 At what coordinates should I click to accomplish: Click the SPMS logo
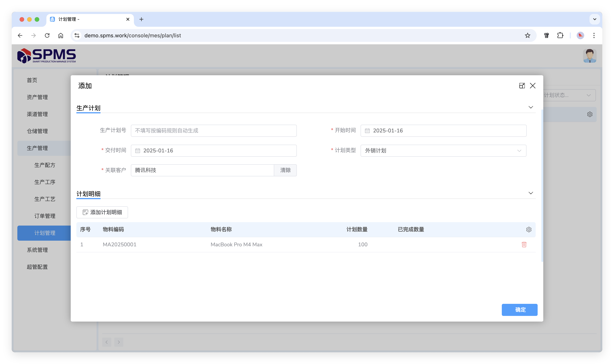tap(47, 56)
